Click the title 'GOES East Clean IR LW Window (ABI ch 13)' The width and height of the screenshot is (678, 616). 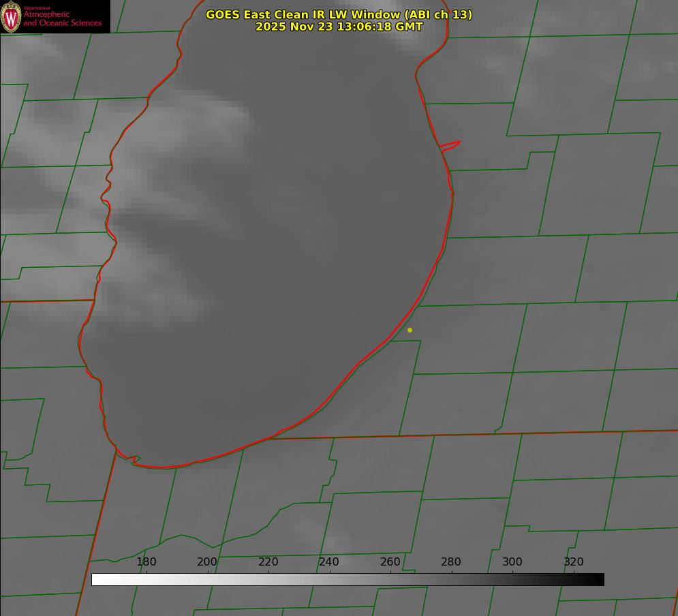[339, 14]
